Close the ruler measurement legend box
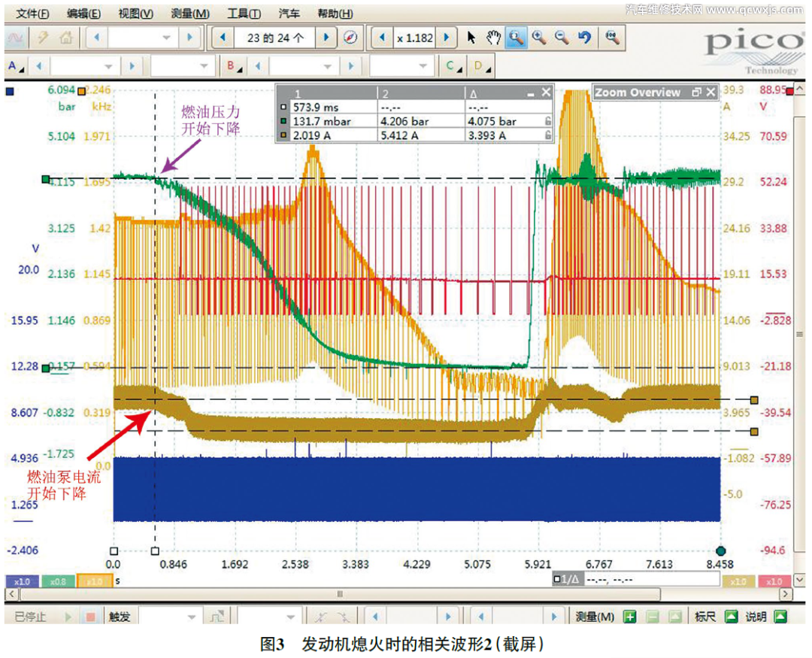The image size is (812, 658). (547, 92)
